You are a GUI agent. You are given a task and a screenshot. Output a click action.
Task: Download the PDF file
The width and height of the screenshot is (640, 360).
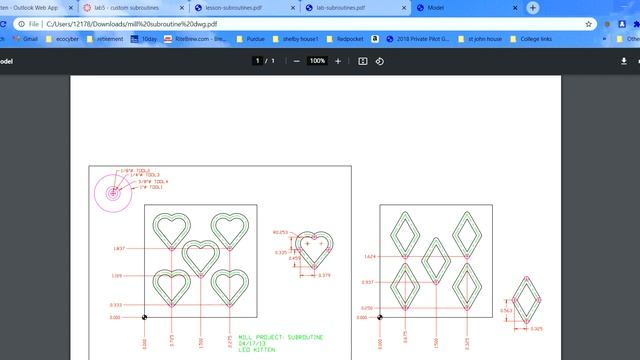[624, 61]
